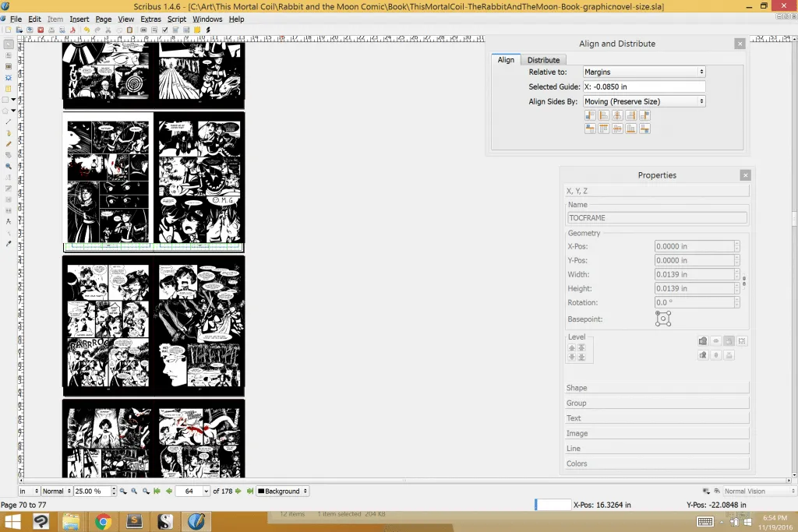Expand the Shape section in Properties

(656, 388)
